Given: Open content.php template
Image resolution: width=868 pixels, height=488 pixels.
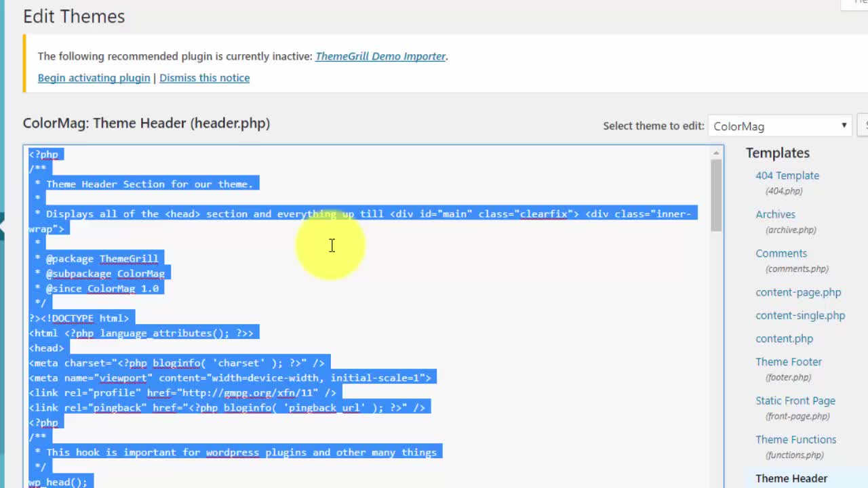Looking at the screenshot, I should tap(784, 339).
